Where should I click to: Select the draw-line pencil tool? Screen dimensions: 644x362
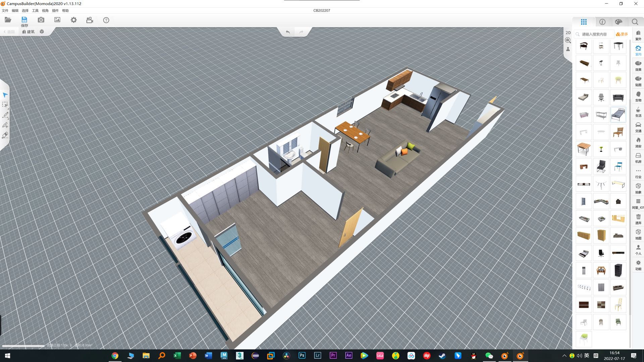pos(5,115)
